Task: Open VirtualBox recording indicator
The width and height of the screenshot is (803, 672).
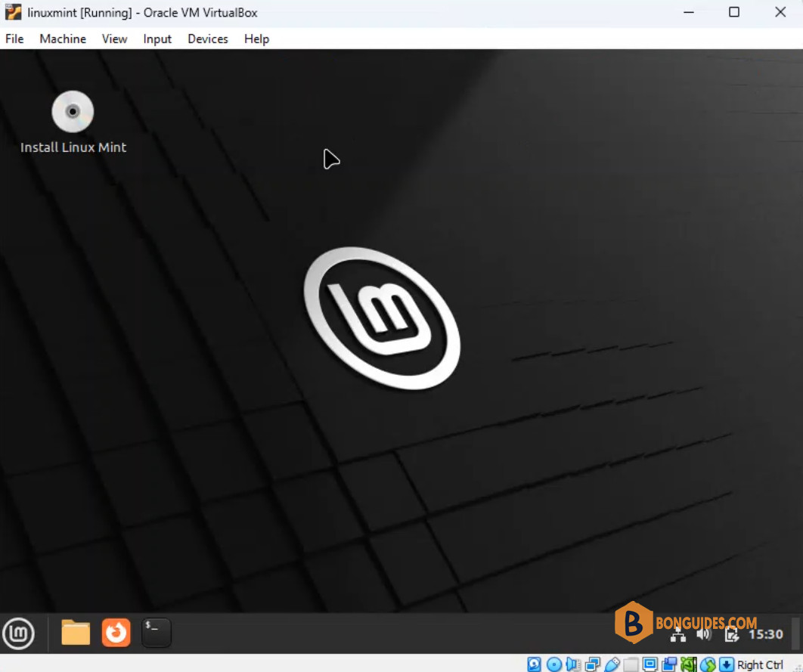Action: pos(669,664)
